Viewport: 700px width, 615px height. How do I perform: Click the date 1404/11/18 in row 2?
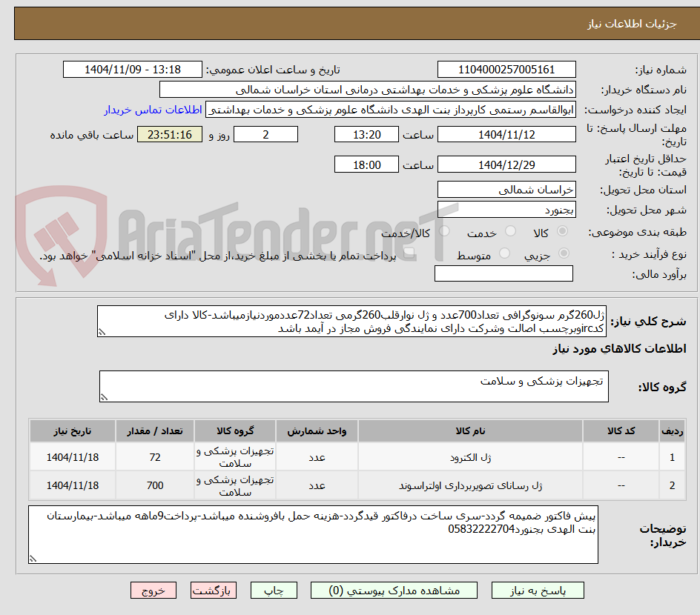coord(73,485)
